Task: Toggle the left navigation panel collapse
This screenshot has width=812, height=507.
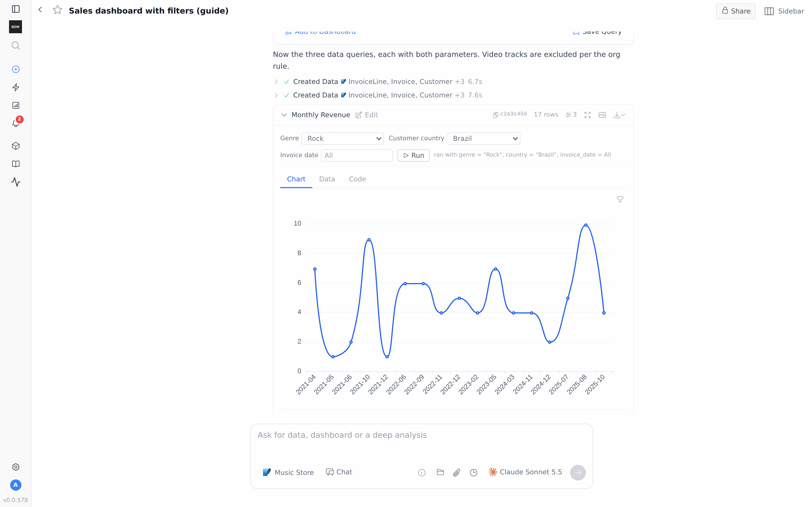Action: tap(16, 9)
